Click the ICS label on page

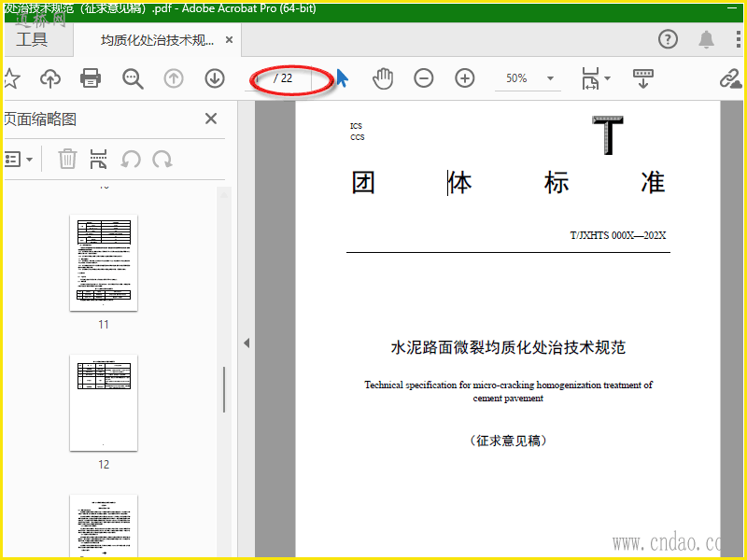(x=356, y=126)
